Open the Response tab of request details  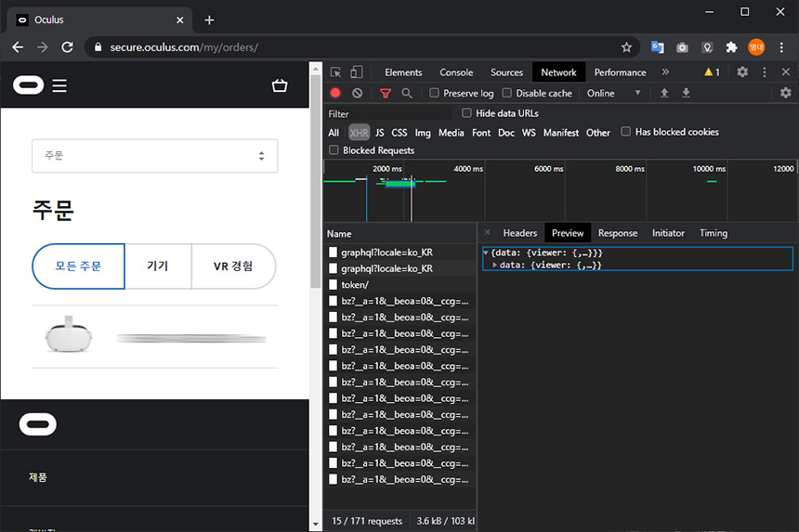tap(618, 233)
